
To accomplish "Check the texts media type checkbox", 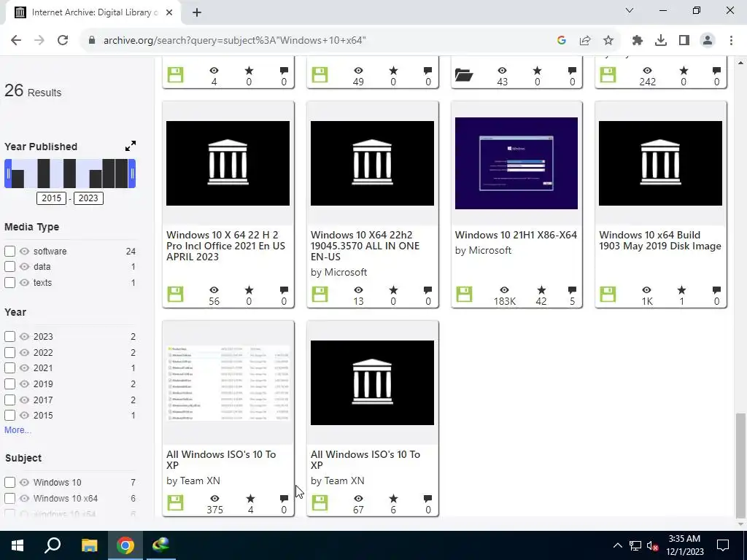I will point(9,282).
